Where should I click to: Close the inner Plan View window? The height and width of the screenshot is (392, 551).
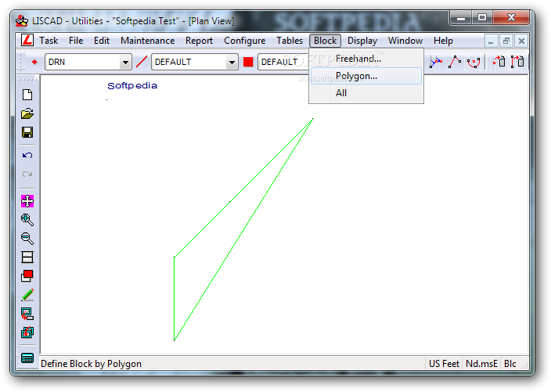coord(521,41)
